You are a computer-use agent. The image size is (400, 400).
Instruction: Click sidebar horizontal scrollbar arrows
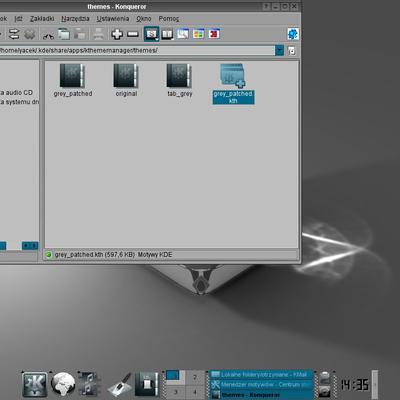(x=30, y=246)
